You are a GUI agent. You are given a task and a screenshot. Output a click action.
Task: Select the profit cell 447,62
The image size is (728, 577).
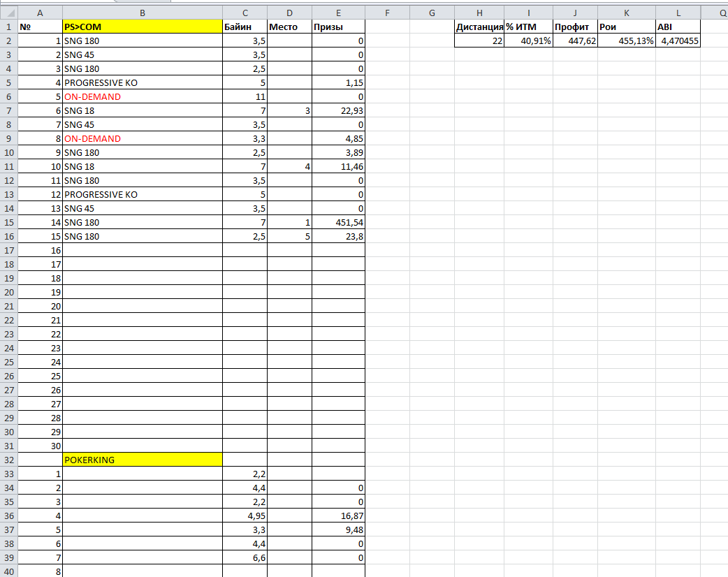tap(575, 41)
